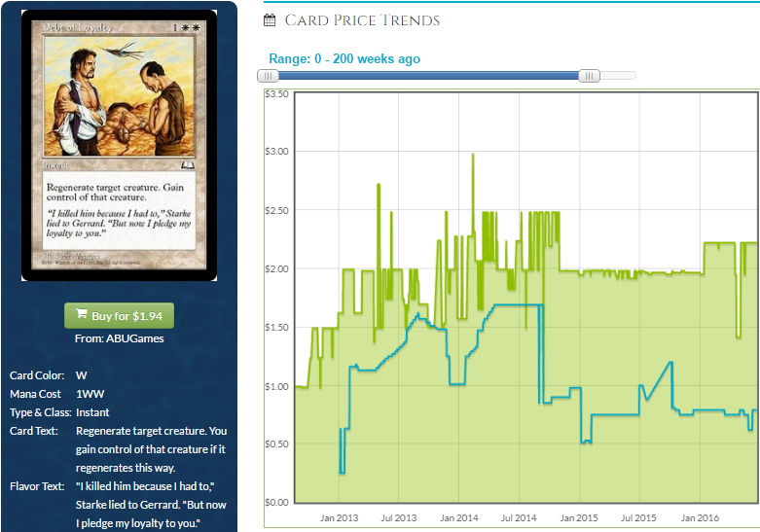Screen dimensions: 760x532
Task: Click the right handle of range slider
Action: [589, 76]
